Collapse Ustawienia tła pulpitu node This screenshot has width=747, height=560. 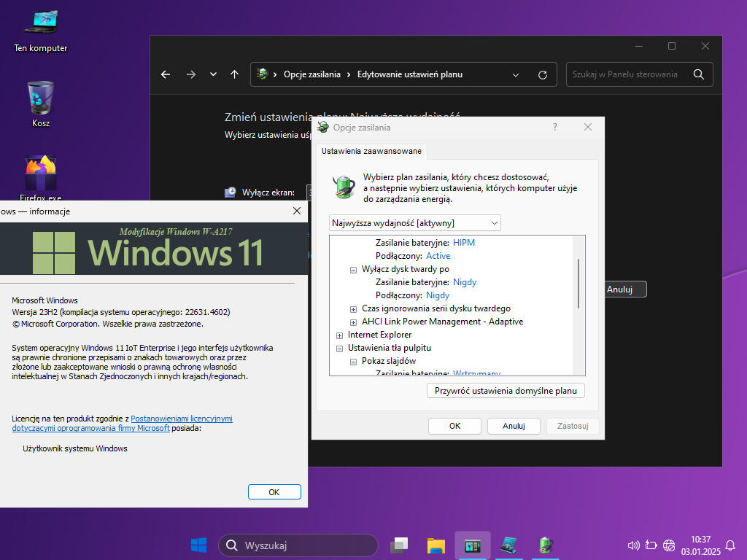(340, 349)
